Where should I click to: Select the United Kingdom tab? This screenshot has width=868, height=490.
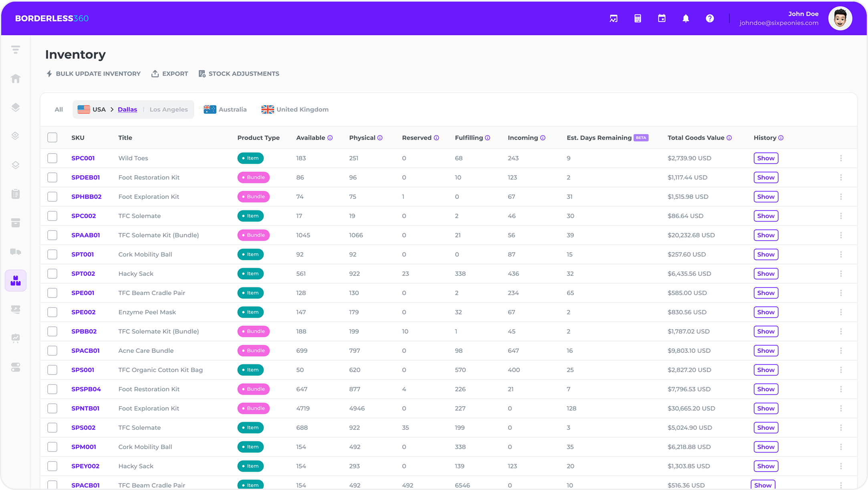(x=295, y=109)
